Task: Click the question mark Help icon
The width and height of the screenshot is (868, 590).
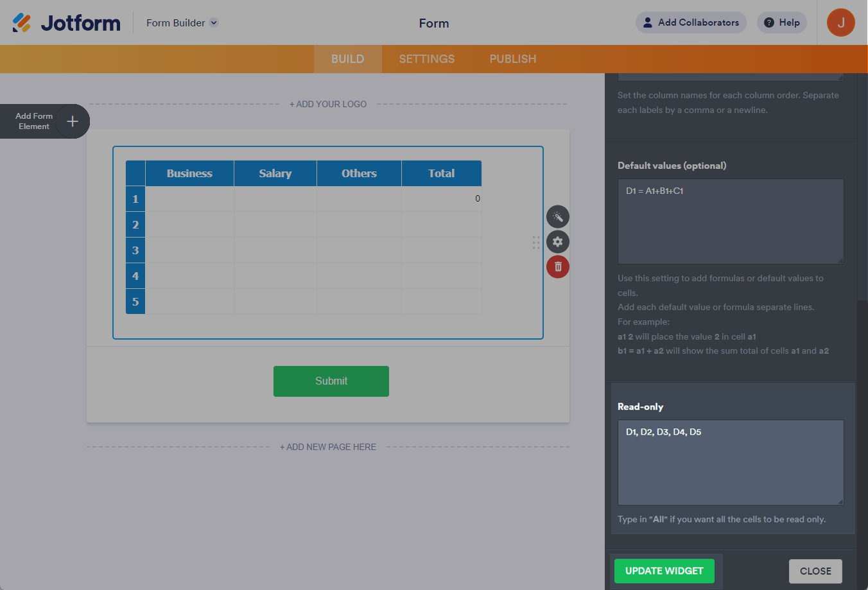Action: (x=769, y=22)
